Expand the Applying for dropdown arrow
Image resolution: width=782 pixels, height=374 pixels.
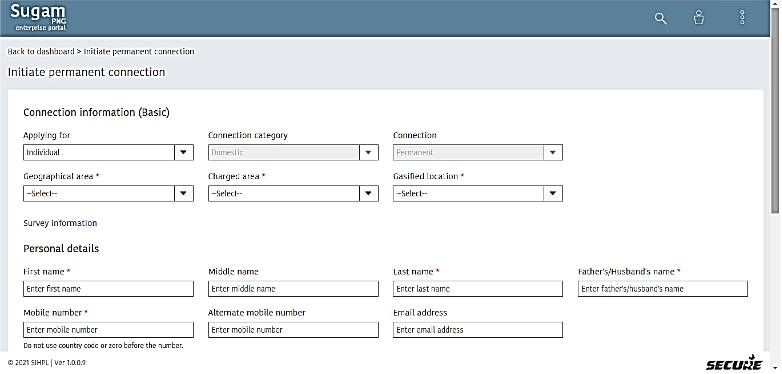pyautogui.click(x=184, y=153)
